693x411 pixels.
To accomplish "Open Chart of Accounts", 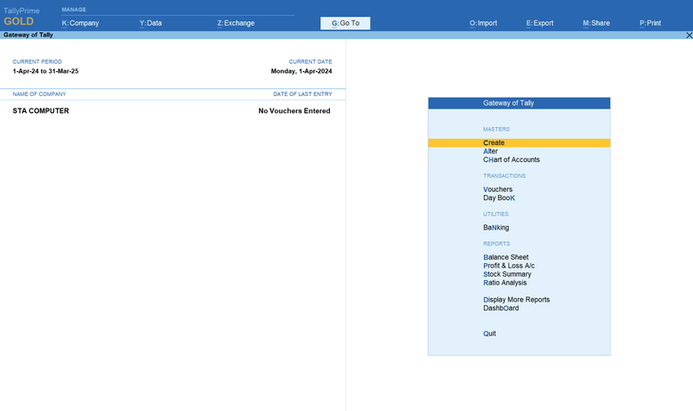I will [511, 160].
